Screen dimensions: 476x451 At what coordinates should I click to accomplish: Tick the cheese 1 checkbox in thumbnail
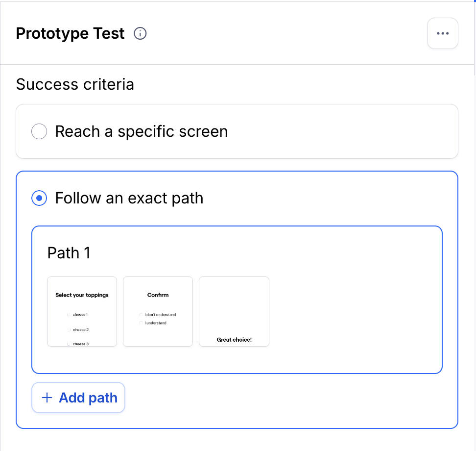(69, 315)
